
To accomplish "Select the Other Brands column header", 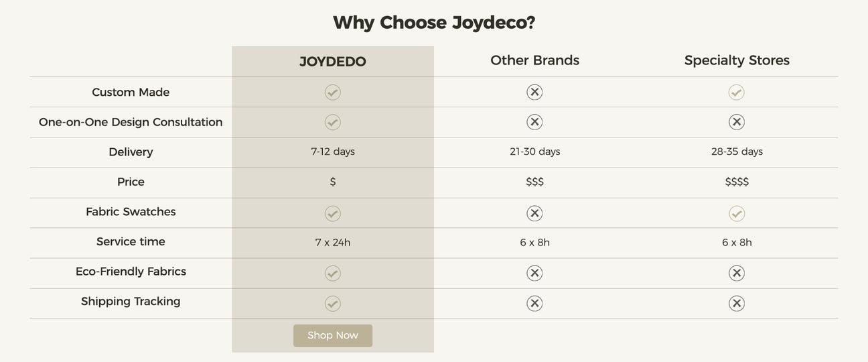I will pos(535,60).
